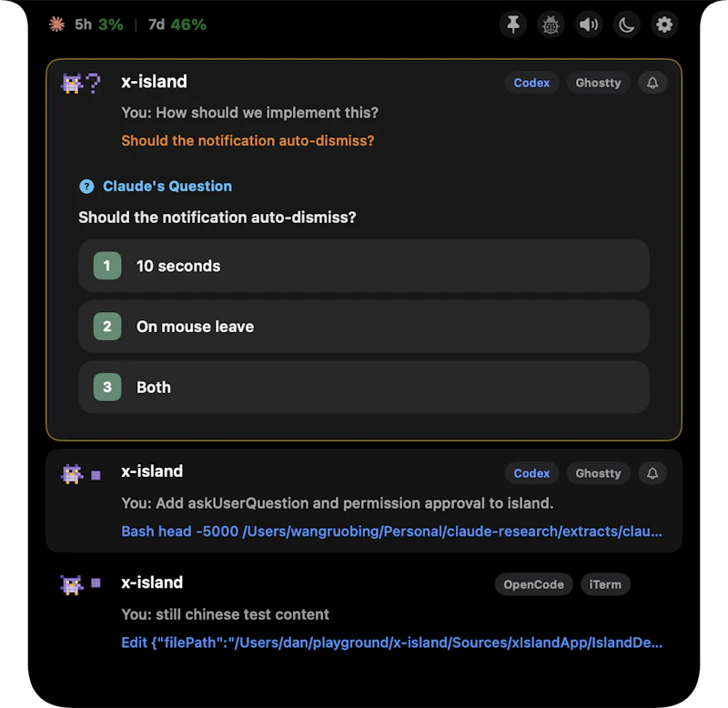
Task: Click the question-mark icon beside Claude's Question
Action: pos(86,186)
